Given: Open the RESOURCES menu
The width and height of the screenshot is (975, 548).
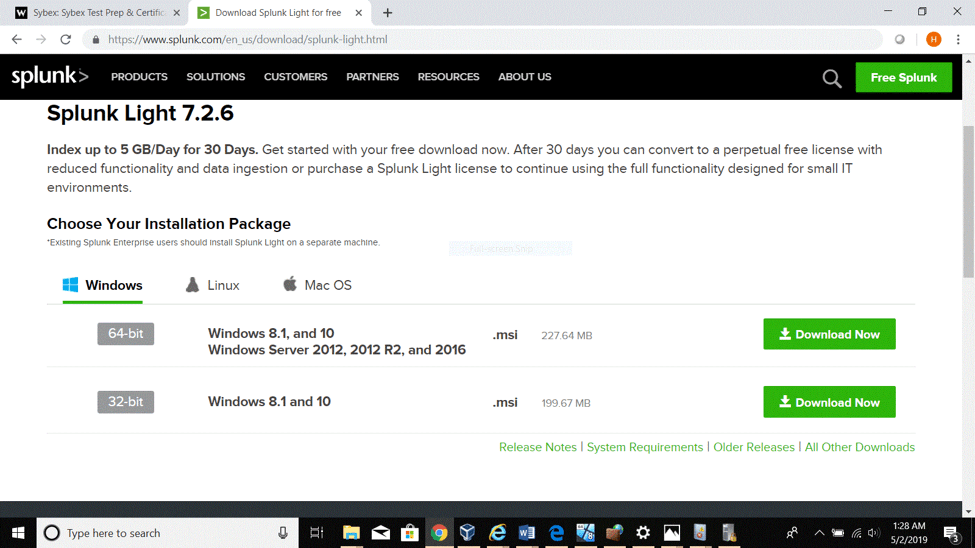Looking at the screenshot, I should pos(448,77).
